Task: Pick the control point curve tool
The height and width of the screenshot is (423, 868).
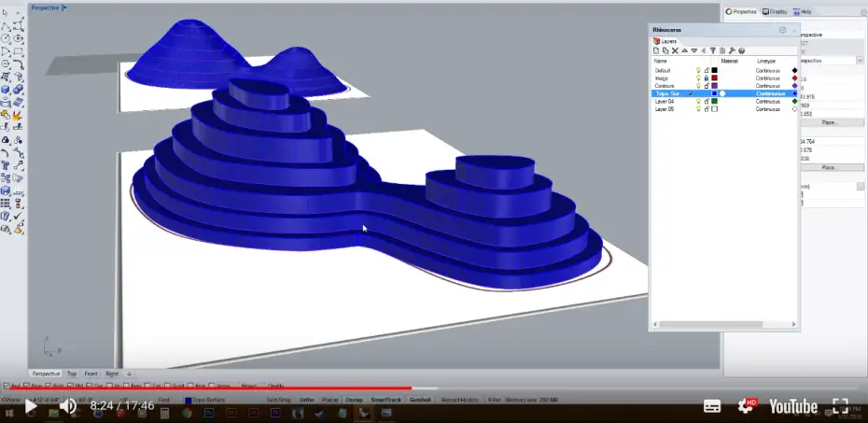Action: (x=19, y=26)
